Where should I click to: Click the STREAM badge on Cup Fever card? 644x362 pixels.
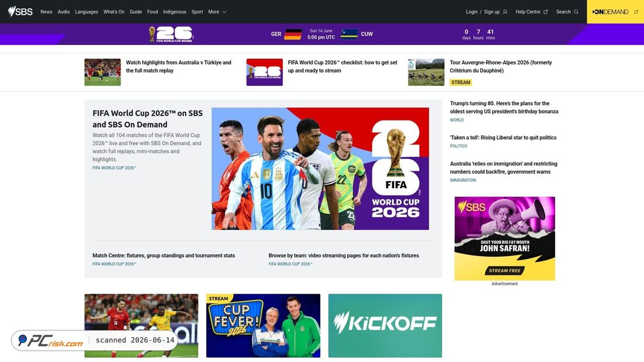click(218, 298)
